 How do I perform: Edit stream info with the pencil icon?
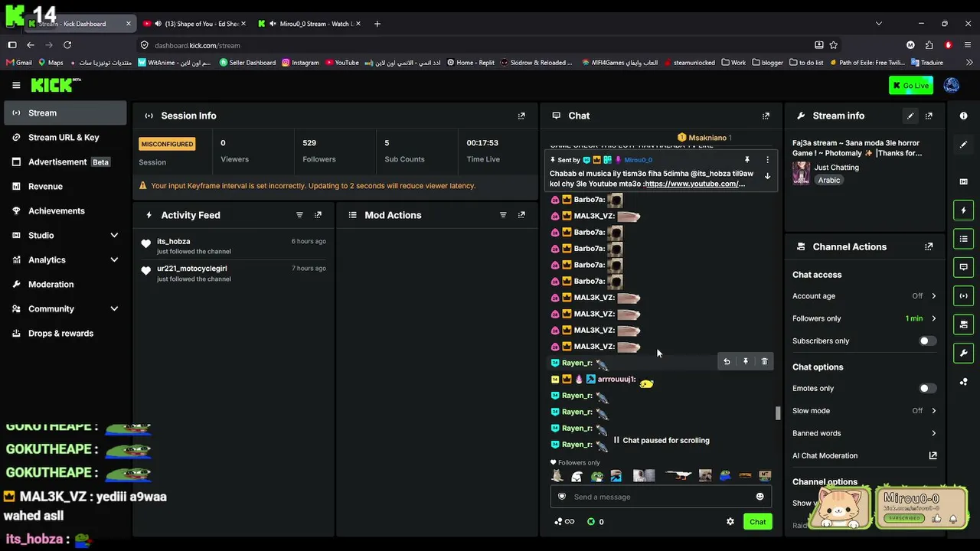pyautogui.click(x=910, y=116)
